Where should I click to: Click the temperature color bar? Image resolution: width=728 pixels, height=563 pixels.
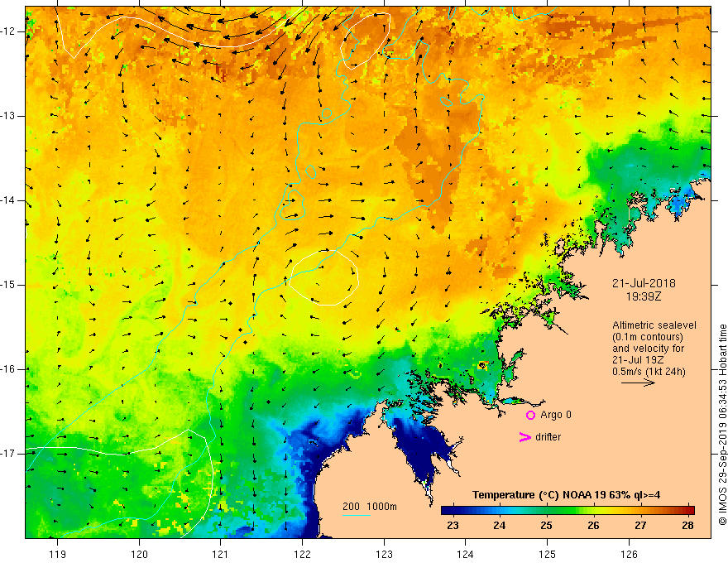[x=568, y=510]
